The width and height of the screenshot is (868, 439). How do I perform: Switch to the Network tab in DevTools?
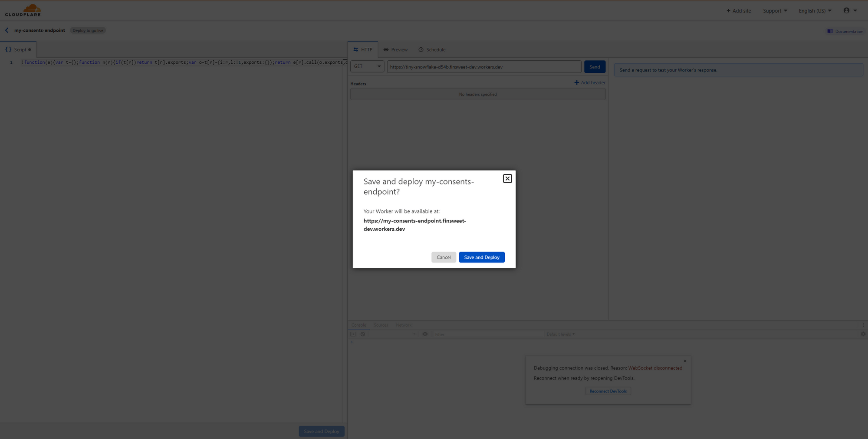pyautogui.click(x=403, y=325)
